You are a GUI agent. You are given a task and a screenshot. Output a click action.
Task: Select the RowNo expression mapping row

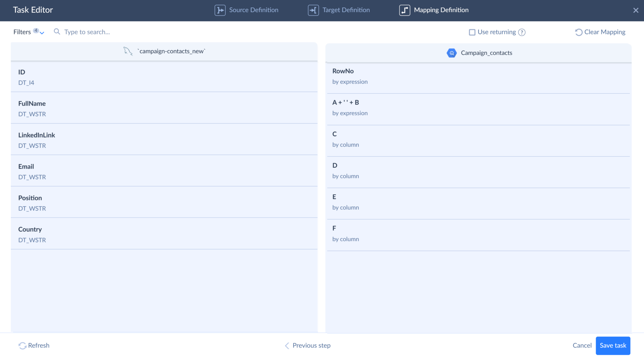click(478, 76)
